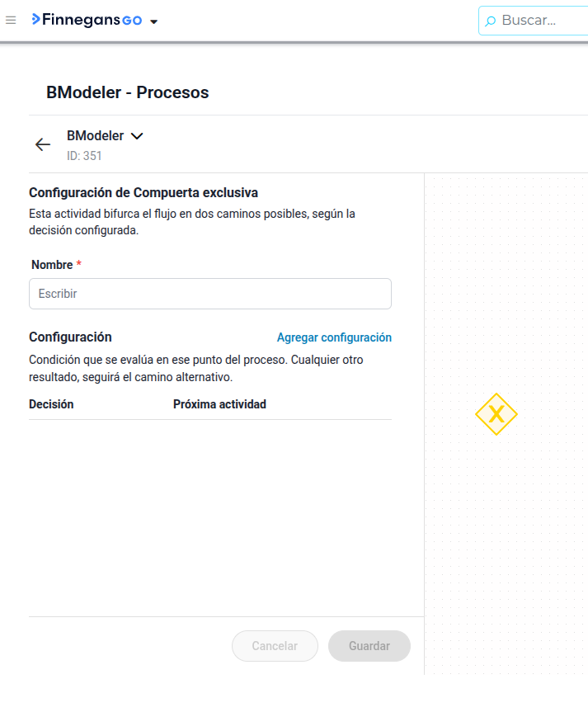Click the Decisión column header
588x712 pixels.
(51, 404)
